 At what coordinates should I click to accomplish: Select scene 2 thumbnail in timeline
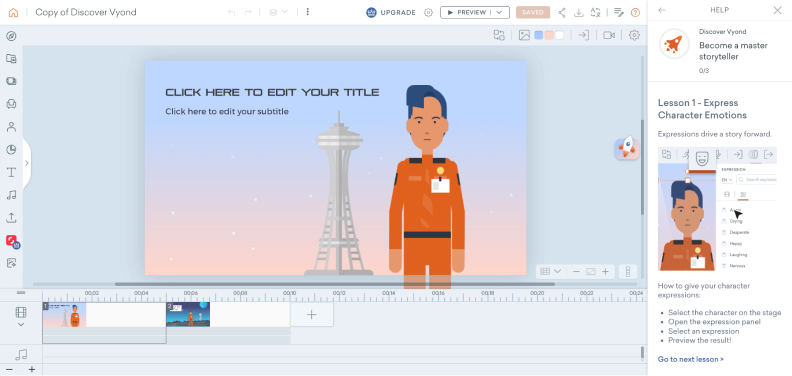tap(188, 315)
